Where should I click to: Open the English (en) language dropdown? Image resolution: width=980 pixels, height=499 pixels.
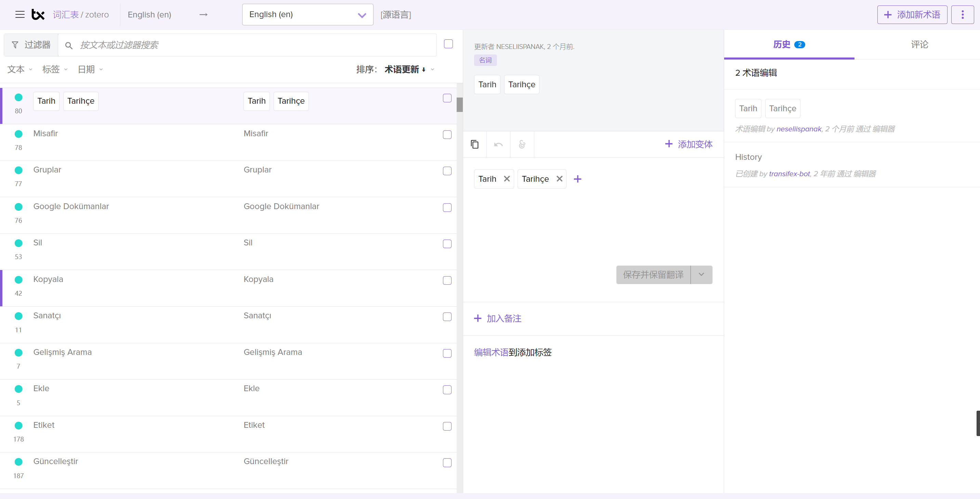pyautogui.click(x=308, y=14)
